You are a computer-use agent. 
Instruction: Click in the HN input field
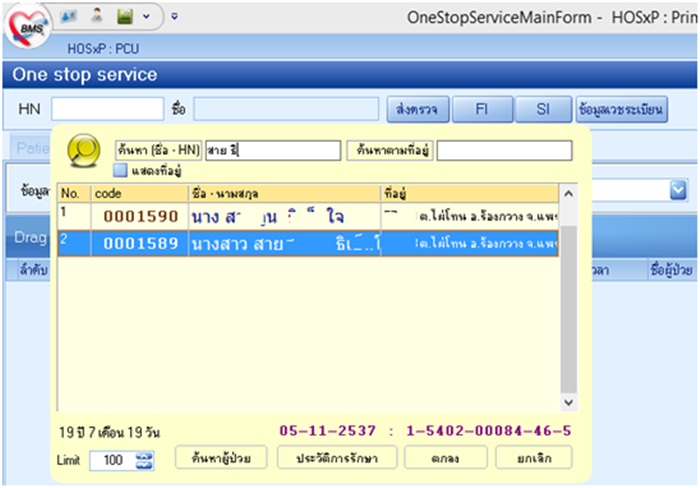pyautogui.click(x=108, y=108)
